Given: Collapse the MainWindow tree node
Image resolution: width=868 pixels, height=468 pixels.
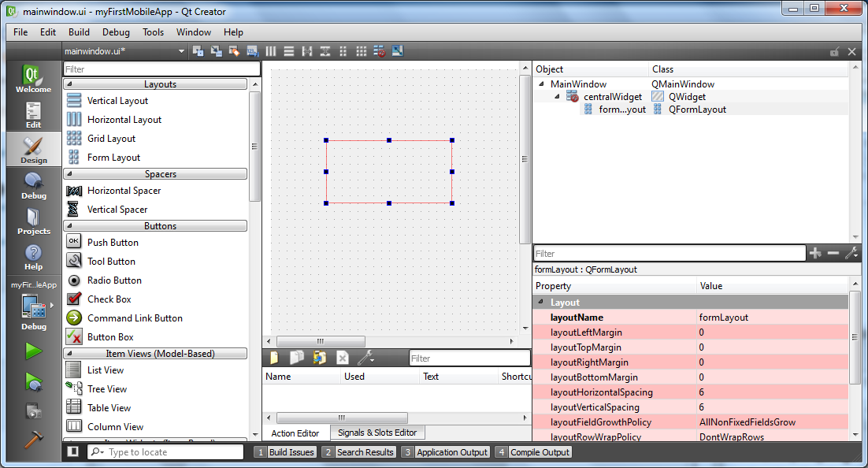Looking at the screenshot, I should (x=541, y=84).
